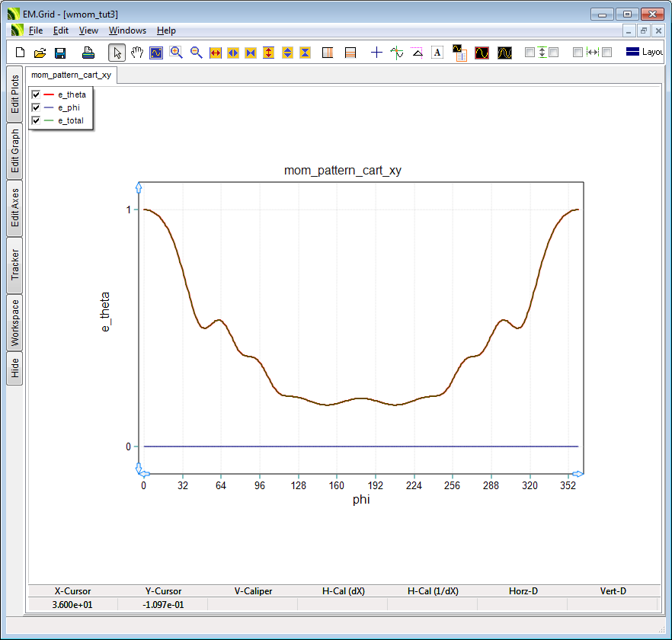The image size is (672, 640).
Task: Expand the Layout toolbar dropdown
Action: pyautogui.click(x=644, y=53)
